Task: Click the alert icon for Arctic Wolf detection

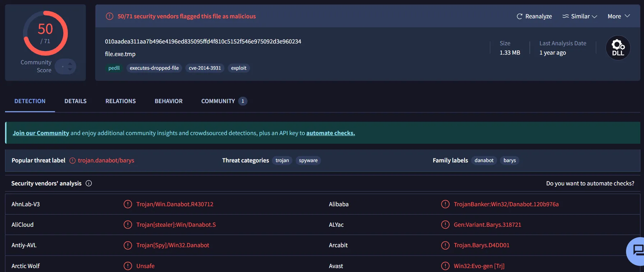Action: pos(128,266)
